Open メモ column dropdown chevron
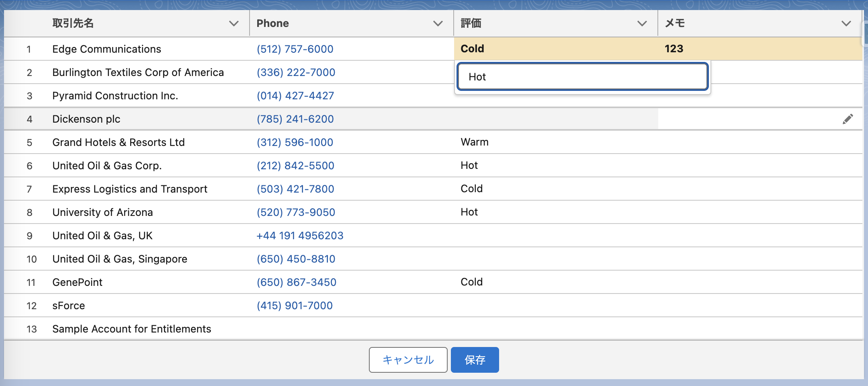 [x=846, y=24]
